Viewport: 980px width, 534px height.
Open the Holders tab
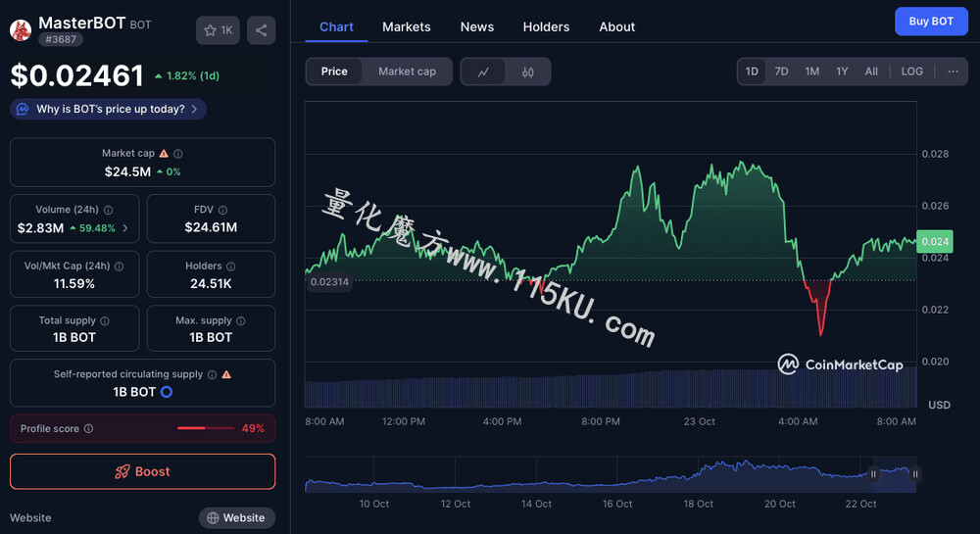coord(546,26)
